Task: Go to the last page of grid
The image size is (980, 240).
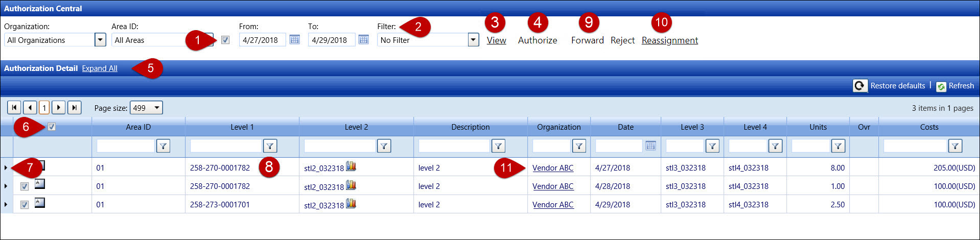Action: pos(75,108)
